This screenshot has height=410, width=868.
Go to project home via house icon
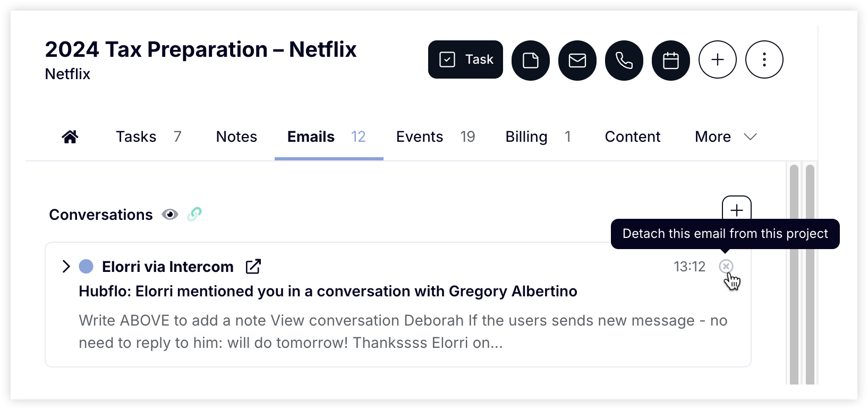[70, 137]
